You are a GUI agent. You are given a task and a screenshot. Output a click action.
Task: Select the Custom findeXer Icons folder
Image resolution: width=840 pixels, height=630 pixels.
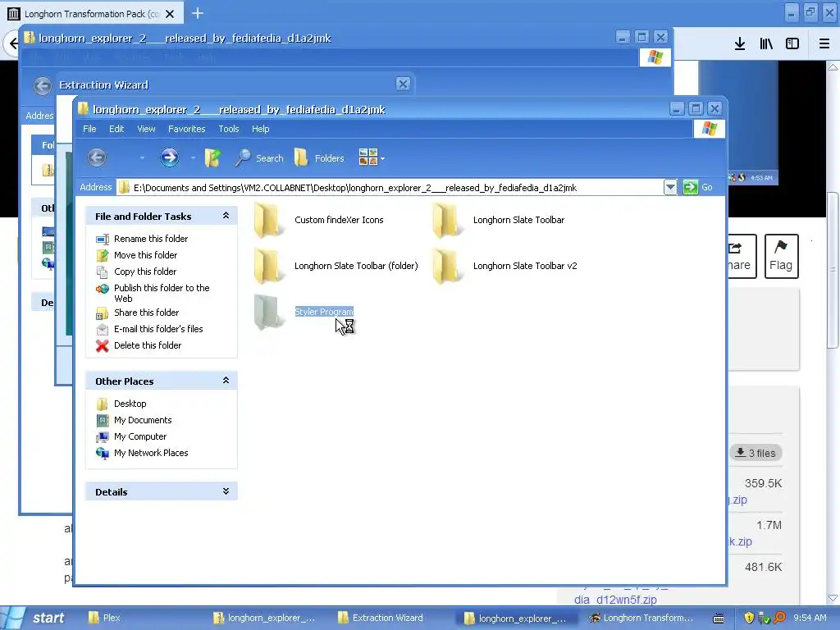pos(319,220)
